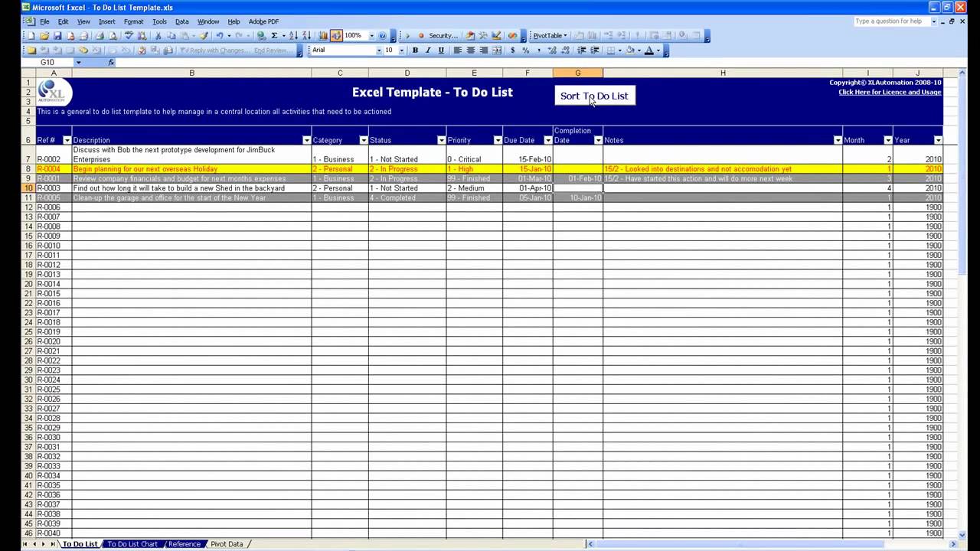
Task: Click the Print icon
Action: click(99, 35)
